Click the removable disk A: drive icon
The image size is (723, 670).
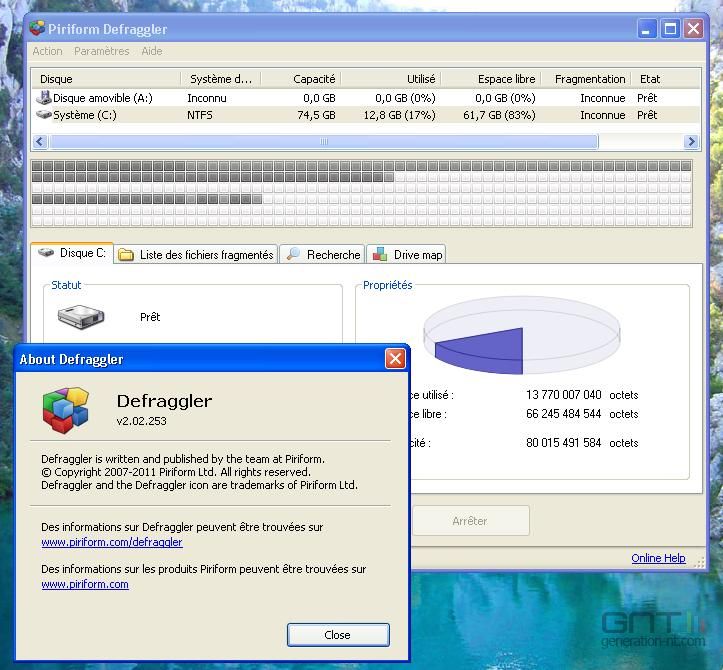(44, 97)
